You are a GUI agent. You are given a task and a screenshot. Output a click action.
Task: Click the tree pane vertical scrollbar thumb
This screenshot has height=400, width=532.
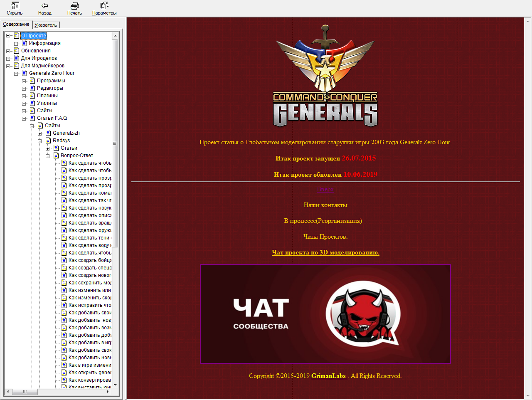point(115,143)
